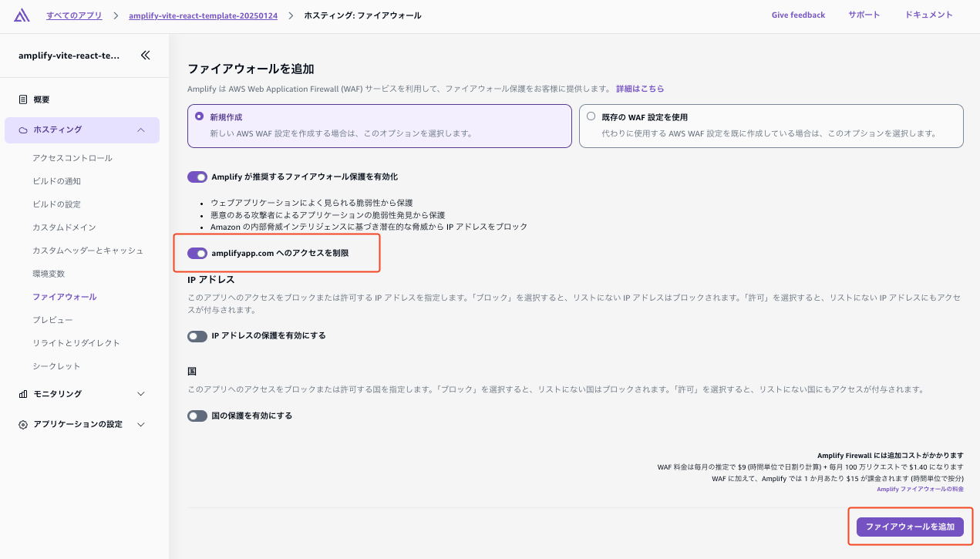Click the ファイアウォールを追加 button
The height and width of the screenshot is (559, 980).
(910, 527)
